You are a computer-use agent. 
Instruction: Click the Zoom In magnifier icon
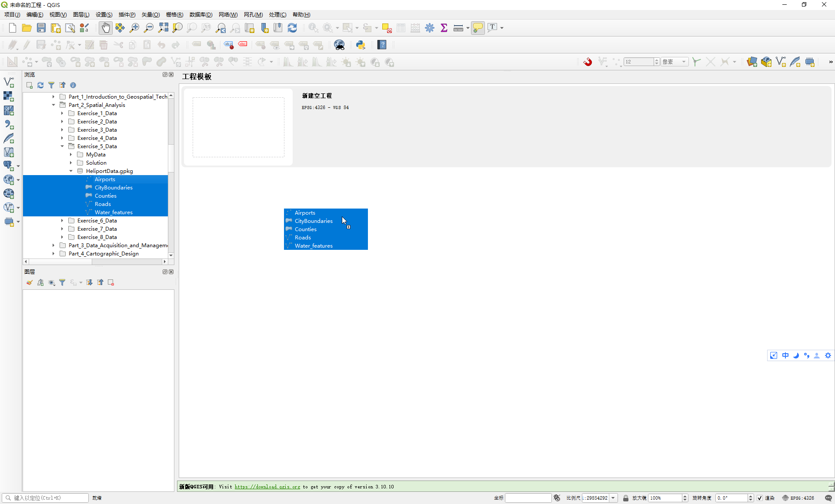pyautogui.click(x=134, y=28)
